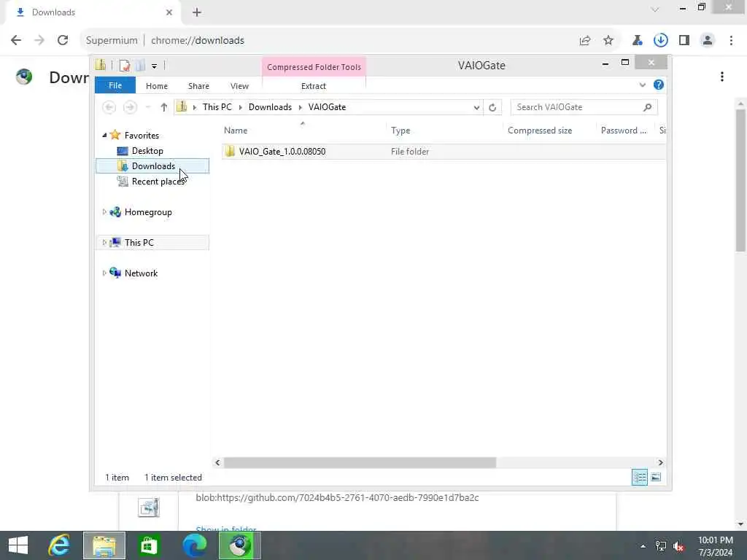
Task: Click the Explorer Forward navigation arrow
Action: point(130,107)
